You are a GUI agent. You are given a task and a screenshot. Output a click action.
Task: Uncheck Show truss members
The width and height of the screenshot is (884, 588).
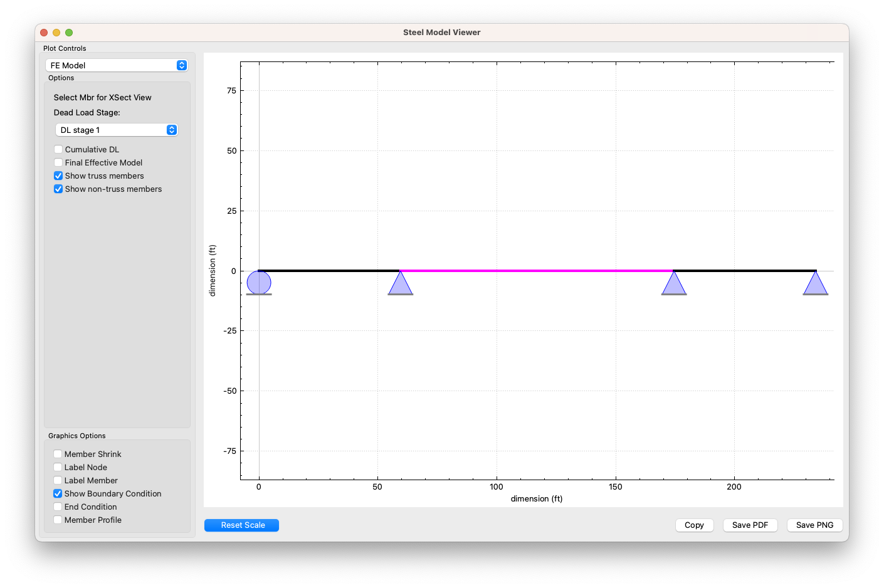tap(58, 176)
